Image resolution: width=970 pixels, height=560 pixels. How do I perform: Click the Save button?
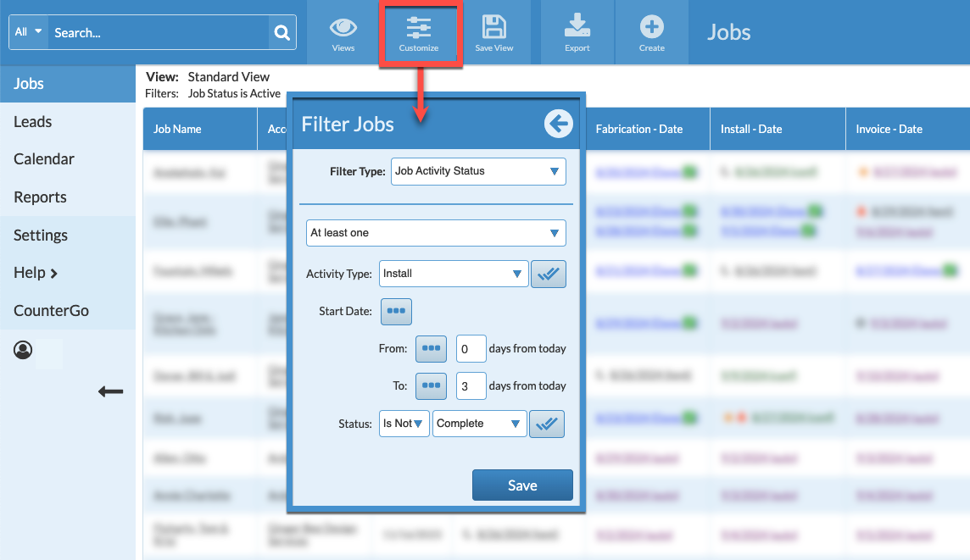[523, 485]
